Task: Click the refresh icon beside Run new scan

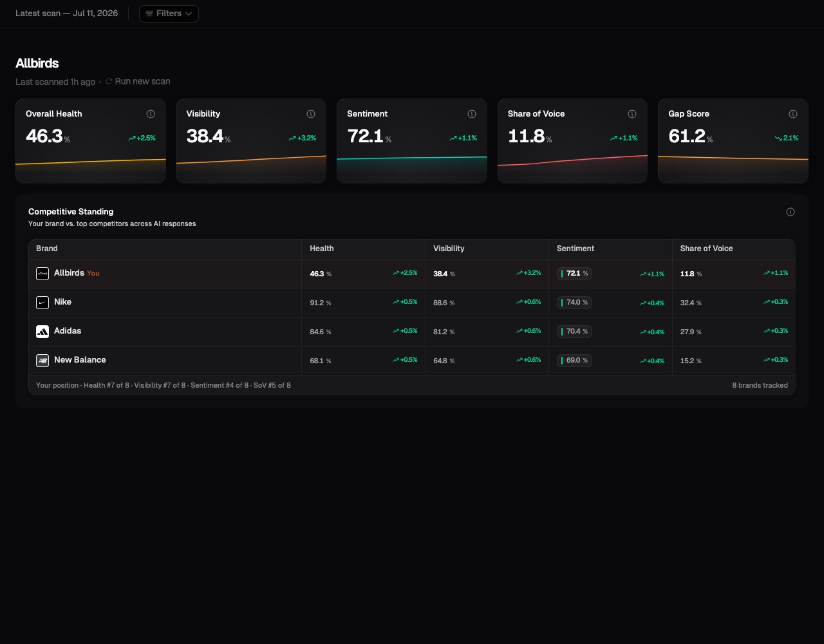Action: tap(109, 82)
